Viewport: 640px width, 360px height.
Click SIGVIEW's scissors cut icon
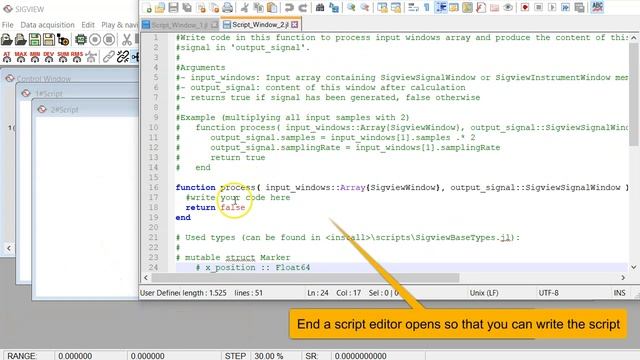click(127, 40)
